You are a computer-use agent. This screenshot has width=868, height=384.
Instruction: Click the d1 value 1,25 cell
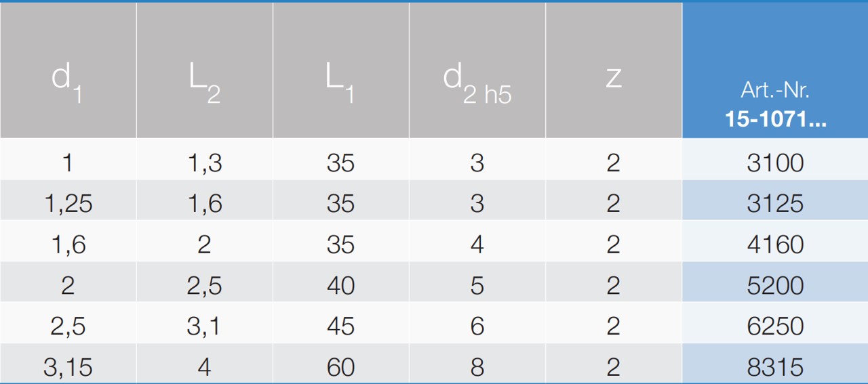tap(68, 204)
